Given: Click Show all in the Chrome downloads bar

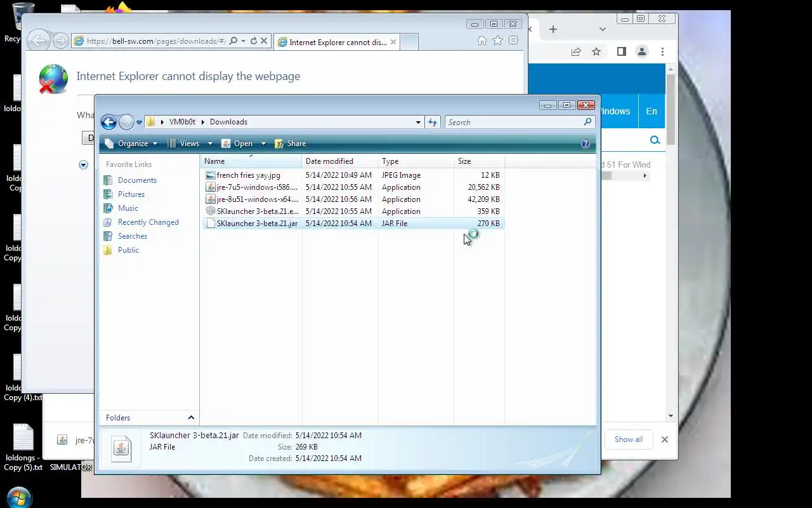Looking at the screenshot, I should tap(629, 439).
